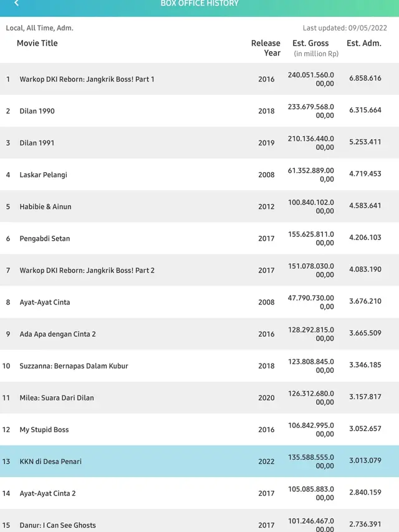Click the Movie Title column header

[37, 43]
